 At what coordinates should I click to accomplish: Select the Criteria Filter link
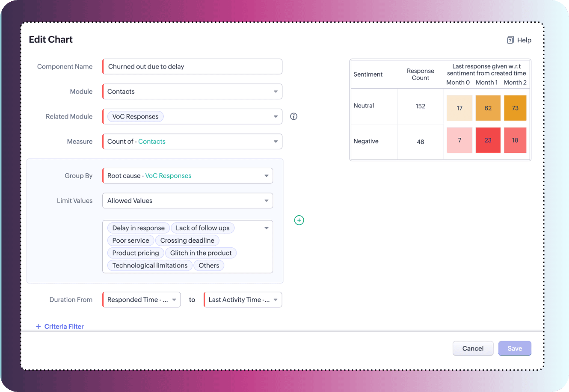pos(64,327)
